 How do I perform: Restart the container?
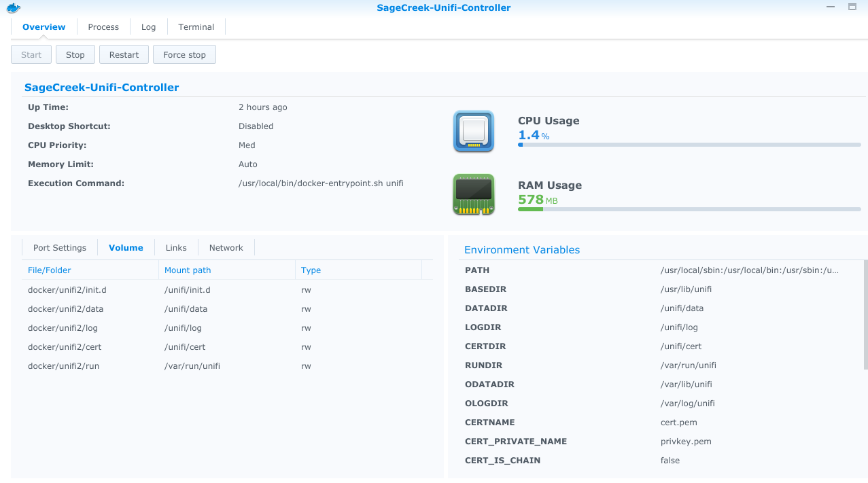tap(124, 54)
